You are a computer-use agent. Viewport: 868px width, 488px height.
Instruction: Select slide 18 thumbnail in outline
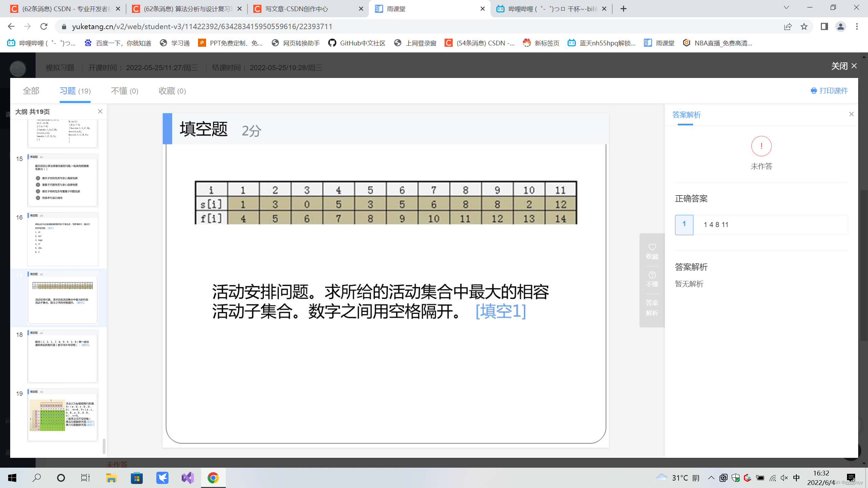point(63,357)
